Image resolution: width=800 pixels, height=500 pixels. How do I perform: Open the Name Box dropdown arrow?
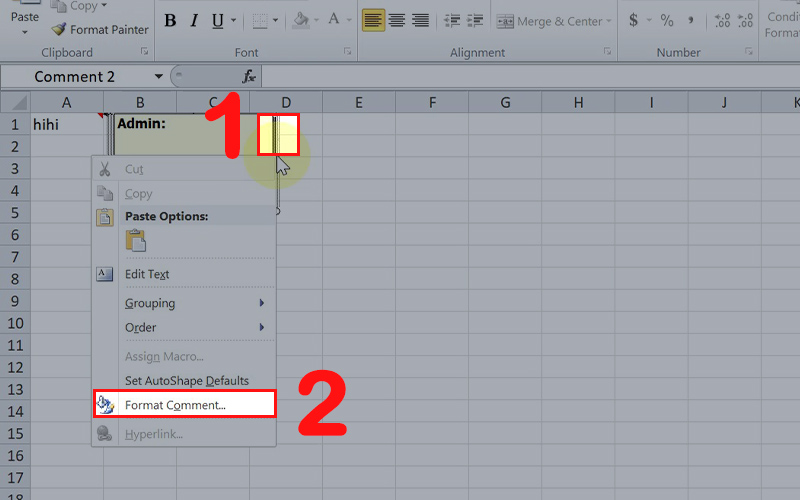(x=159, y=77)
